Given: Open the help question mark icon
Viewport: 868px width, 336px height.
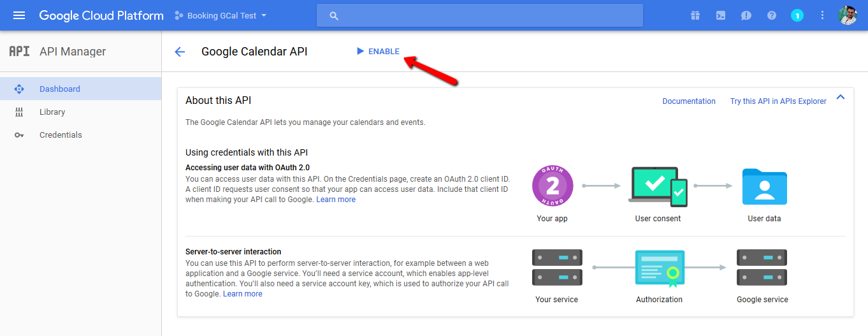Looking at the screenshot, I should click(772, 15).
